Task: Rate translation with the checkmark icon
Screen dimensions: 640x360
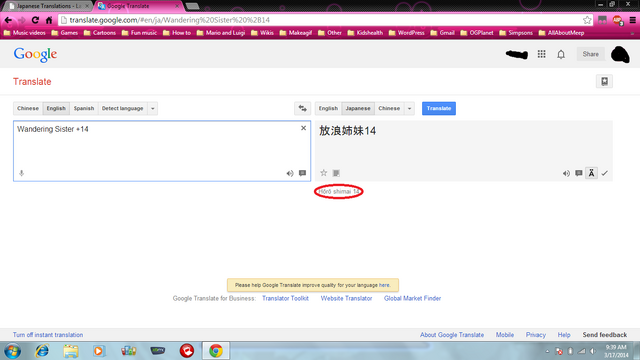Action: (x=604, y=173)
